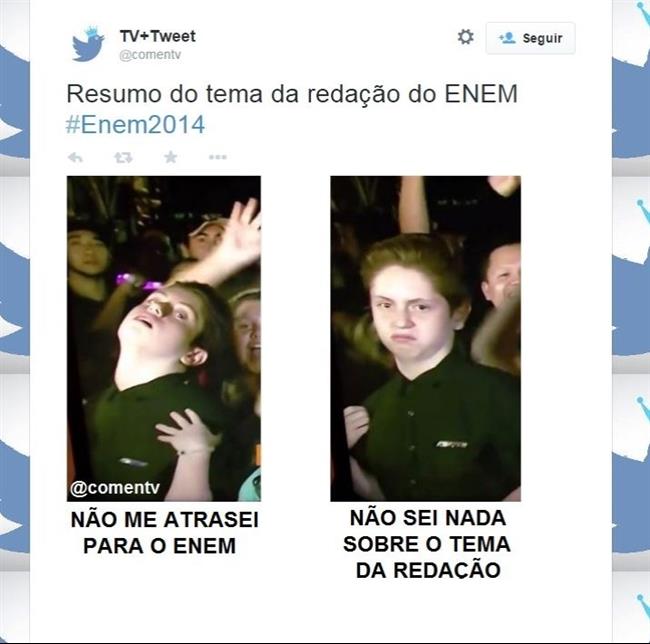Viewport: 650px width, 644px height.
Task: Click the Seguir follow button
Action: point(531,38)
